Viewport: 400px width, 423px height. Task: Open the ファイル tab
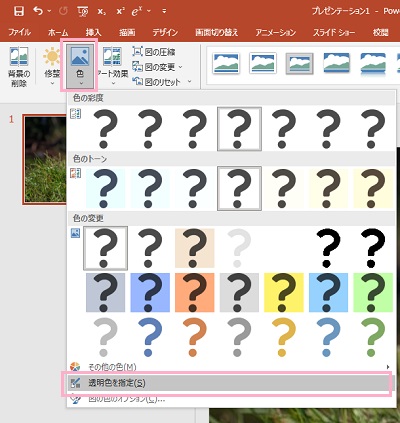19,32
